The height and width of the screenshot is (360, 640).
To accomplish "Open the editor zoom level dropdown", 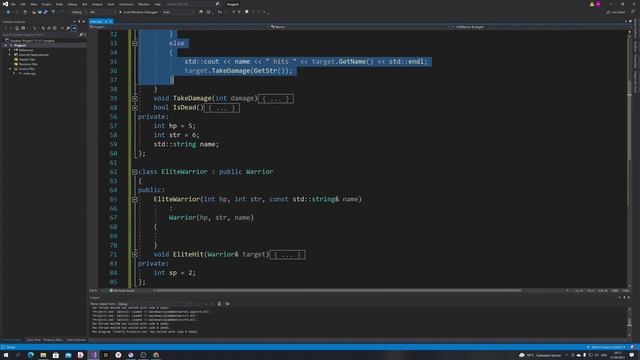I will point(96,291).
